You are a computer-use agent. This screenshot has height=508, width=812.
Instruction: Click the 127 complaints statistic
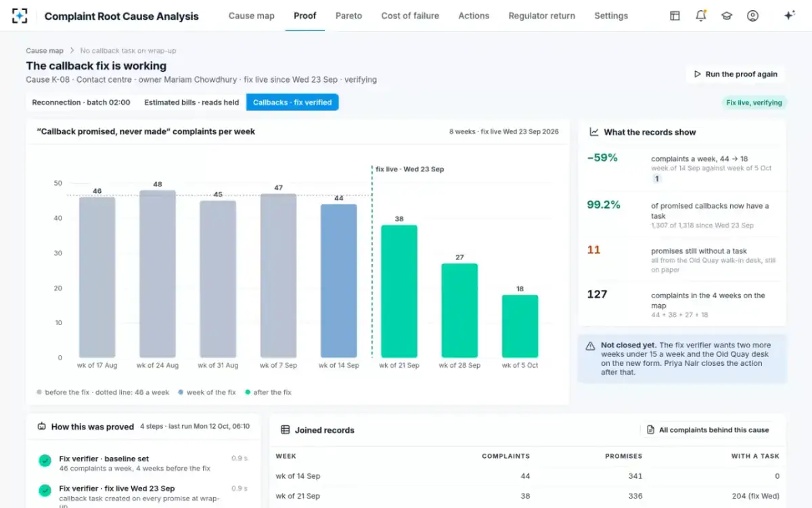597,294
